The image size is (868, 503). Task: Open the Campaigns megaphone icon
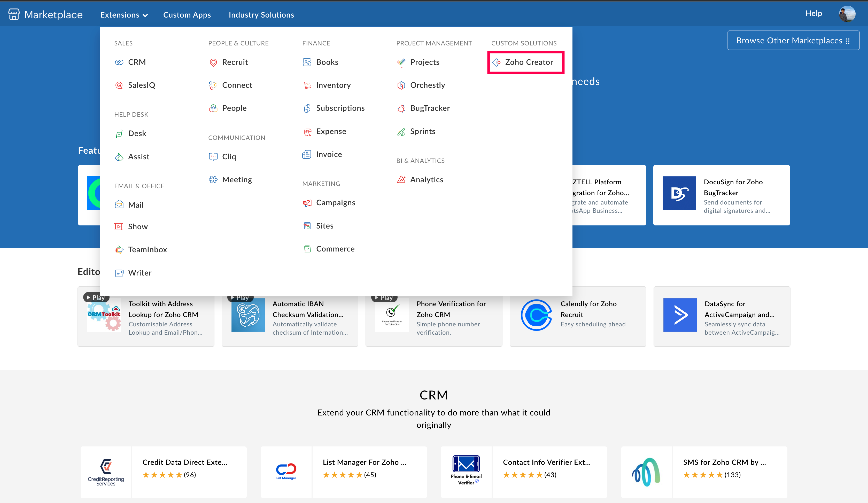click(307, 203)
